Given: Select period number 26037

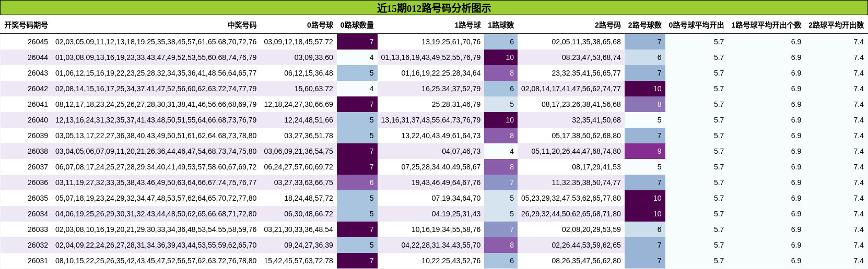Looking at the screenshot, I should pyautogui.click(x=38, y=167).
